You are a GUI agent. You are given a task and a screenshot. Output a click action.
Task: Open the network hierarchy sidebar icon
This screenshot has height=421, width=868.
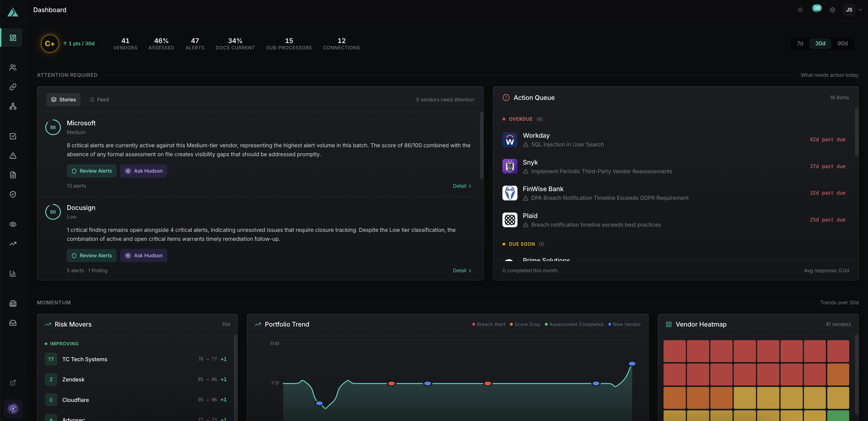pos(13,106)
